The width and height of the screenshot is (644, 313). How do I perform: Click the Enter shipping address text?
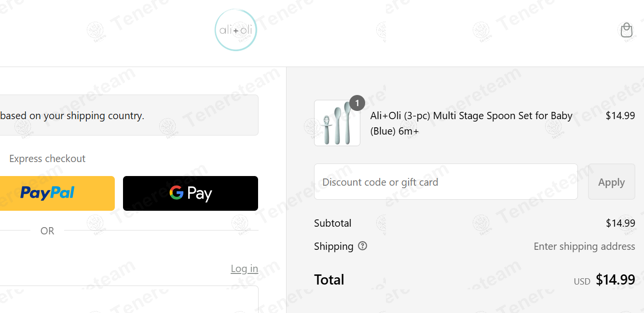584,246
